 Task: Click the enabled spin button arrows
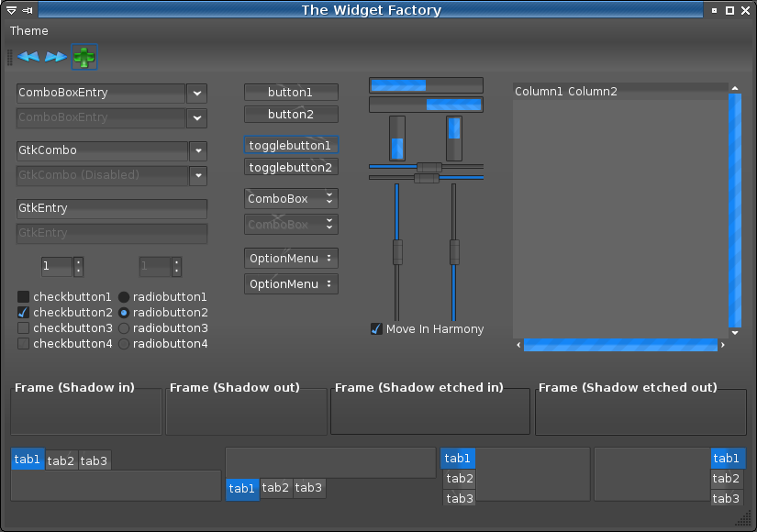pyautogui.click(x=79, y=267)
